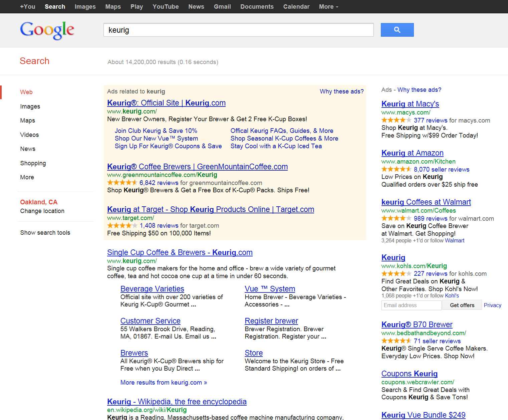Viewport: 508px width, 420px height.
Task: Open Keurig Official Site ad link
Action: click(x=166, y=103)
